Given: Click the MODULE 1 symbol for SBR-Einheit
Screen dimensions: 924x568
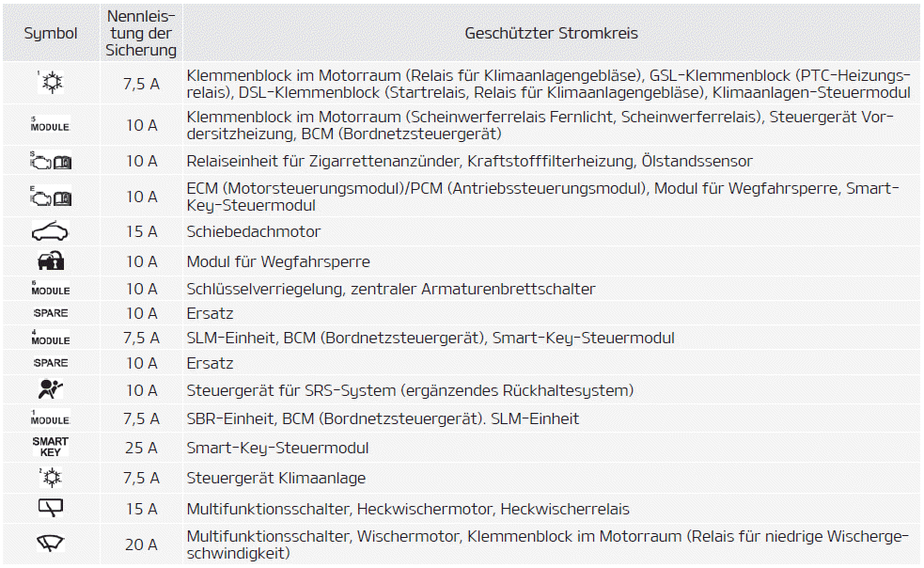Looking at the screenshot, I should coord(50,418).
